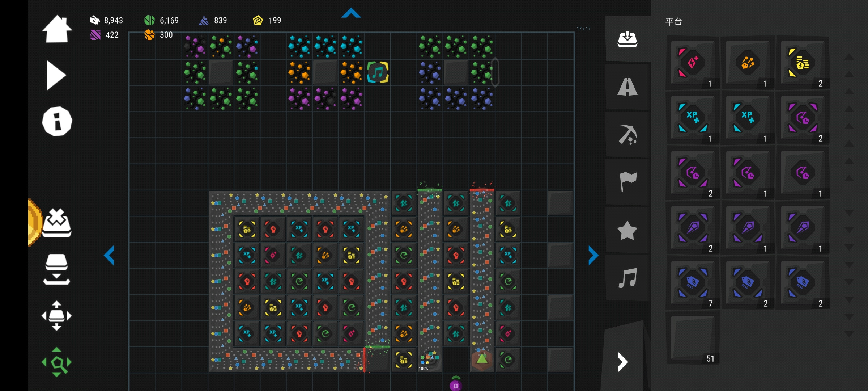The image size is (868, 391).
Task: Open the music note tab
Action: pyautogui.click(x=627, y=278)
